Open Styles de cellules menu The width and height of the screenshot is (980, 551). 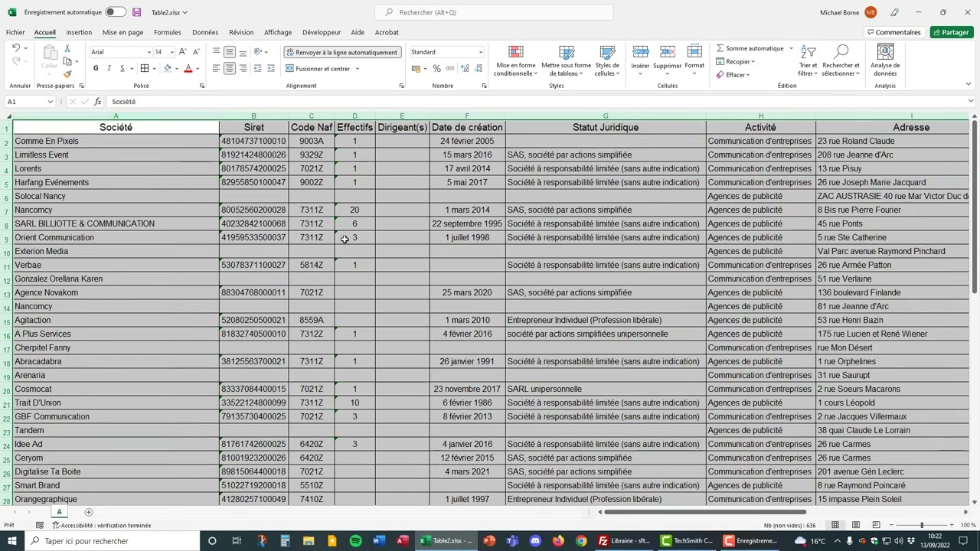coord(607,60)
